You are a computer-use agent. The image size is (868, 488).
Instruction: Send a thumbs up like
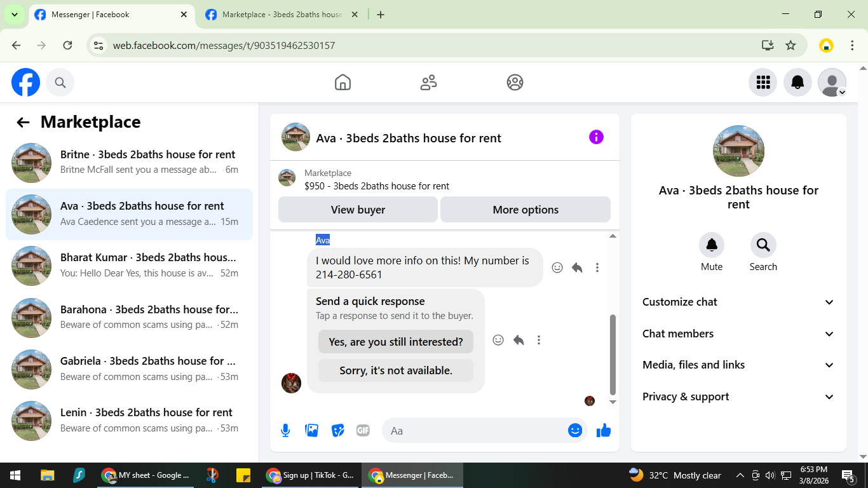click(x=604, y=431)
